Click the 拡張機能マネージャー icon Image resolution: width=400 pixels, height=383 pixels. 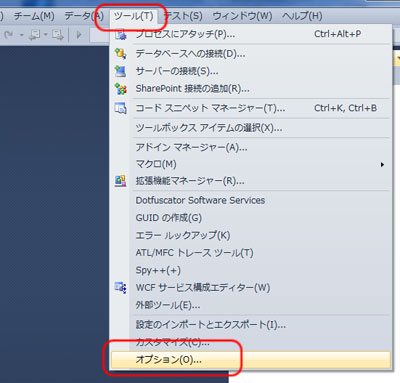pos(120,181)
